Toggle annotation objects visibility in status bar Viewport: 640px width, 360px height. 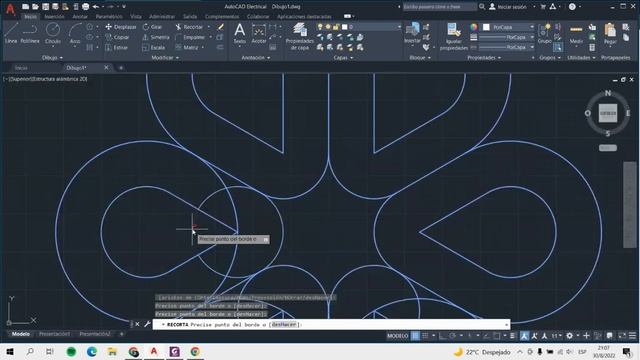click(x=524, y=336)
